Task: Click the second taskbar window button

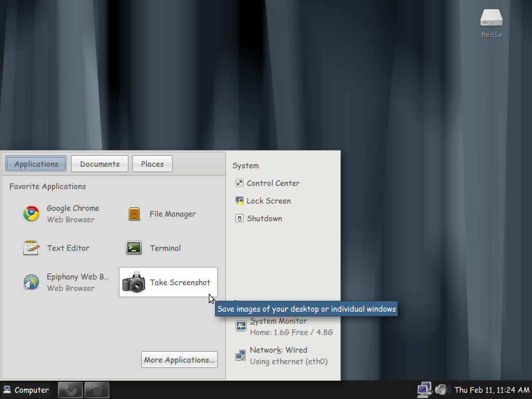Action: [97, 390]
